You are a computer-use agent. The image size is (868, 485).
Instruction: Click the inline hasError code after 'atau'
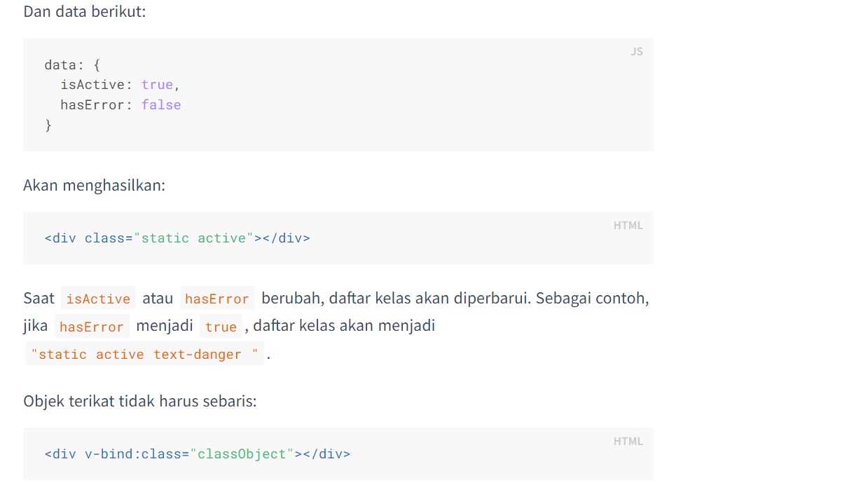coord(217,299)
